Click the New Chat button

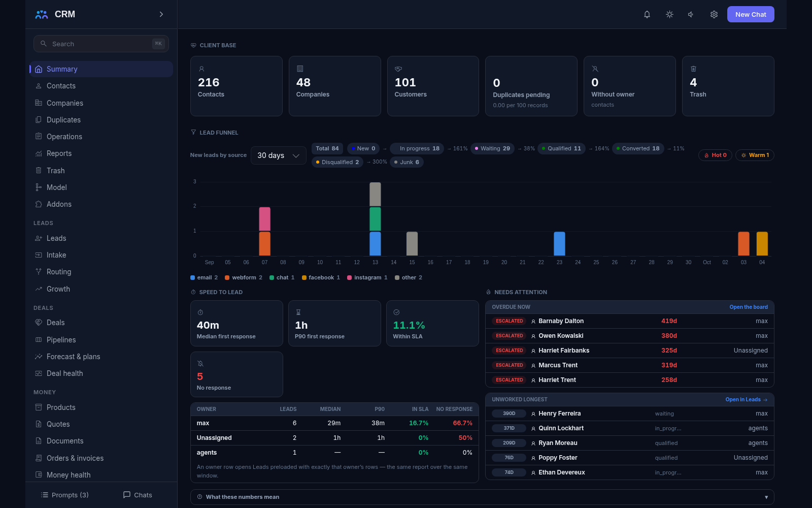(751, 14)
